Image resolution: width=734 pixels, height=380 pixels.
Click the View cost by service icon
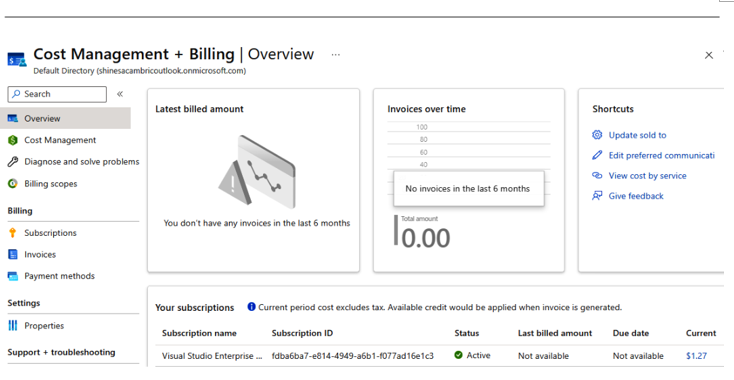coord(597,175)
